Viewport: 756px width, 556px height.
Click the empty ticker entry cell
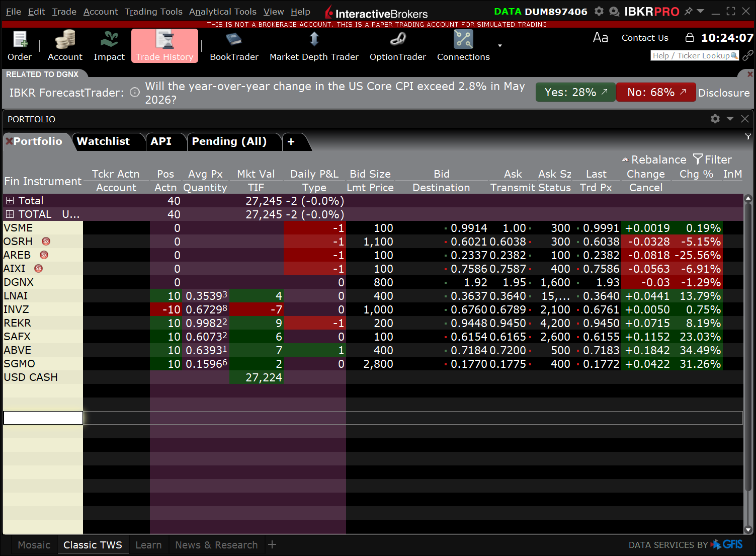pyautogui.click(x=43, y=418)
